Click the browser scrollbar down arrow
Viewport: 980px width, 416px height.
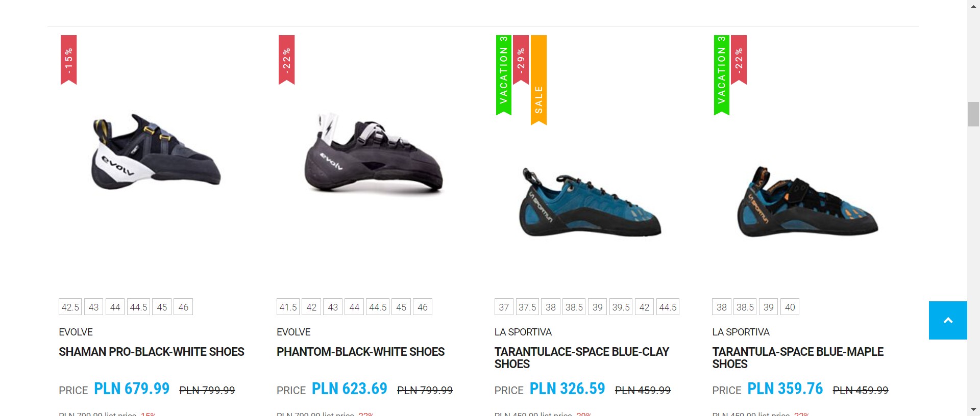[x=973, y=409]
